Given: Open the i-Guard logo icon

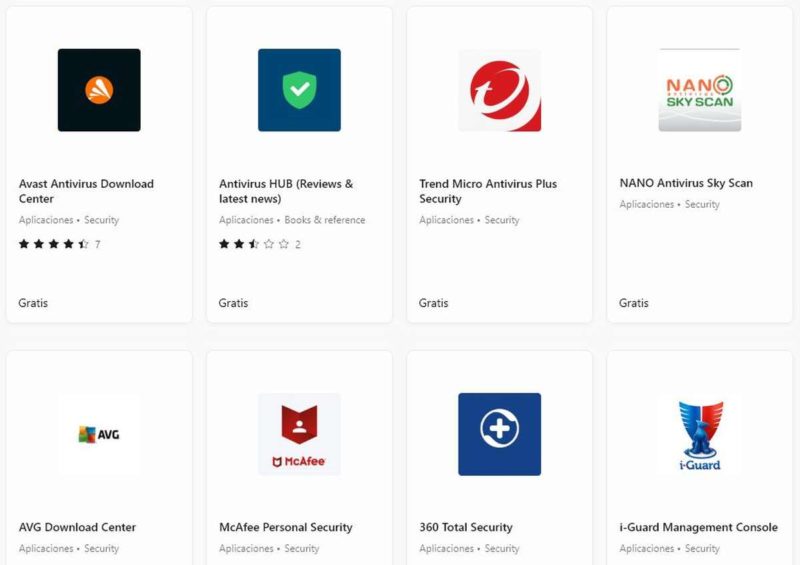Looking at the screenshot, I should tap(700, 434).
